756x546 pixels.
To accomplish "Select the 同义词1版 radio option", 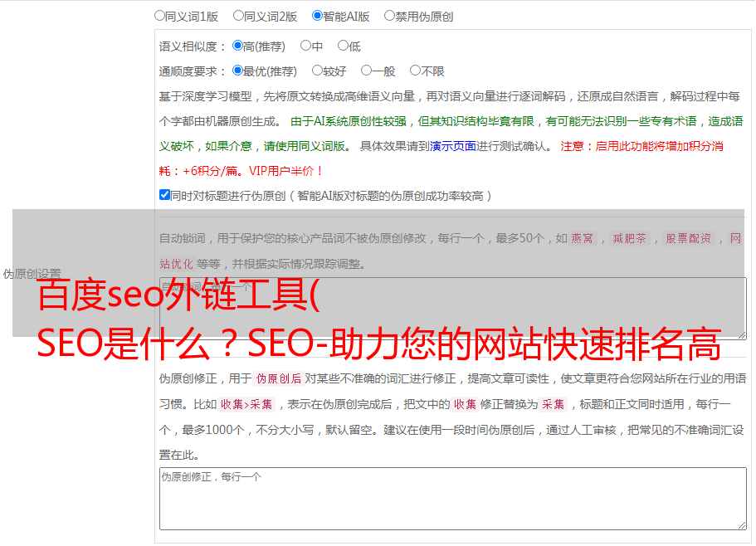I will (x=159, y=16).
